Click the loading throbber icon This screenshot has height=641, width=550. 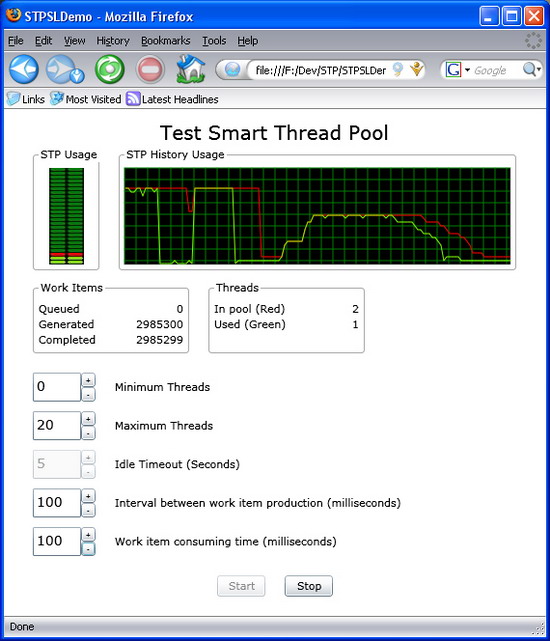click(533, 40)
